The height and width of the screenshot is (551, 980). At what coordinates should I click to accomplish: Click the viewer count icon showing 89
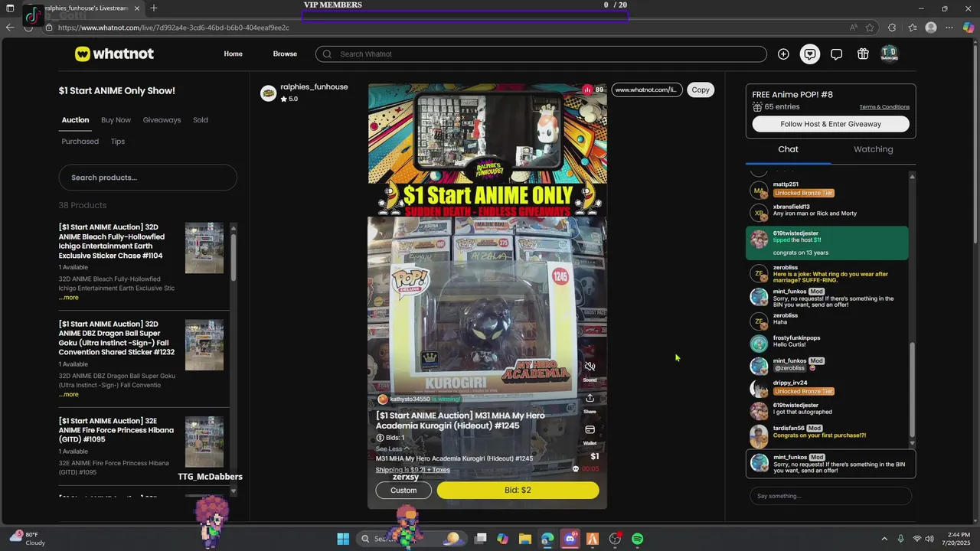(587, 90)
